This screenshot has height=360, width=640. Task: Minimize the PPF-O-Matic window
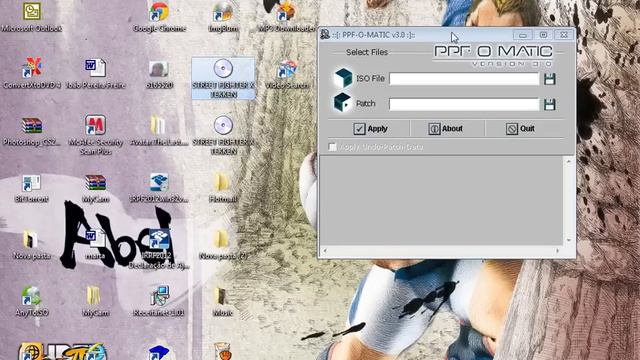(522, 35)
